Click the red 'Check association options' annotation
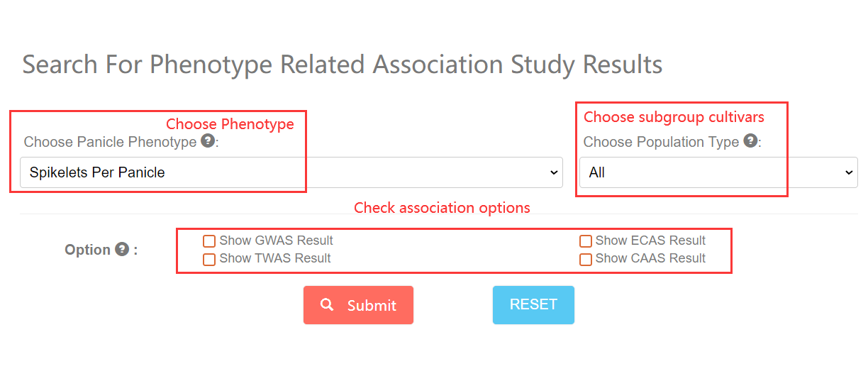 click(x=442, y=208)
